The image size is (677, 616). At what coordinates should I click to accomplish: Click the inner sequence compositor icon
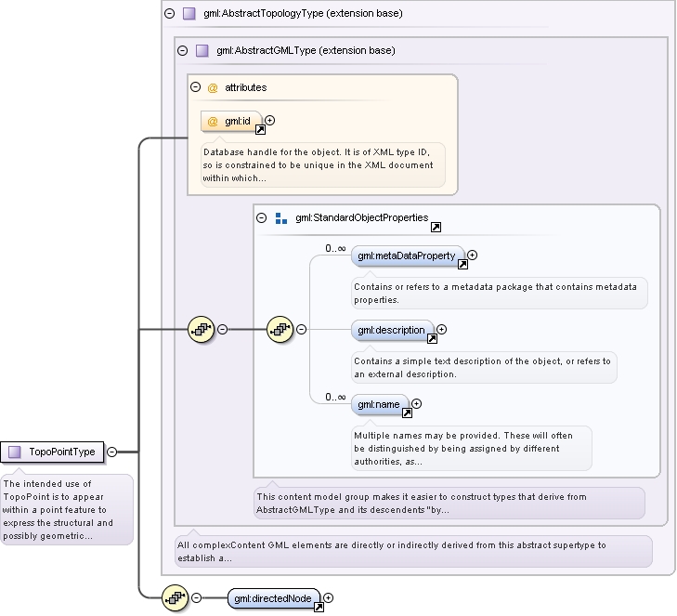(x=280, y=330)
